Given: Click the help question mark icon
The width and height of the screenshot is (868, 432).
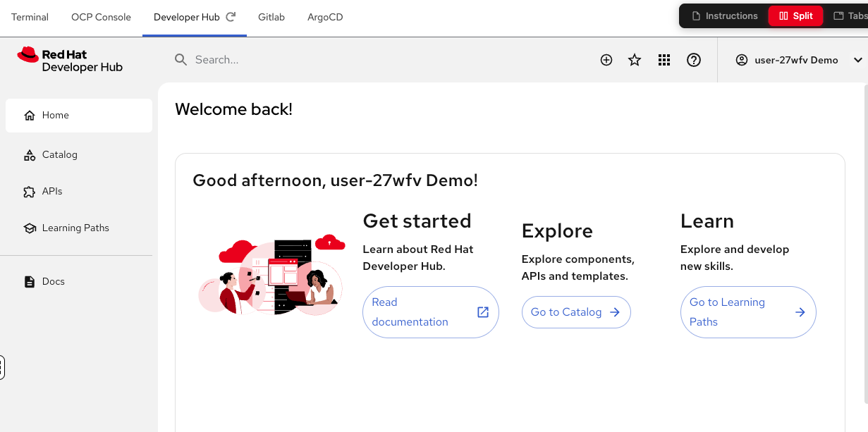Looking at the screenshot, I should tap(694, 60).
